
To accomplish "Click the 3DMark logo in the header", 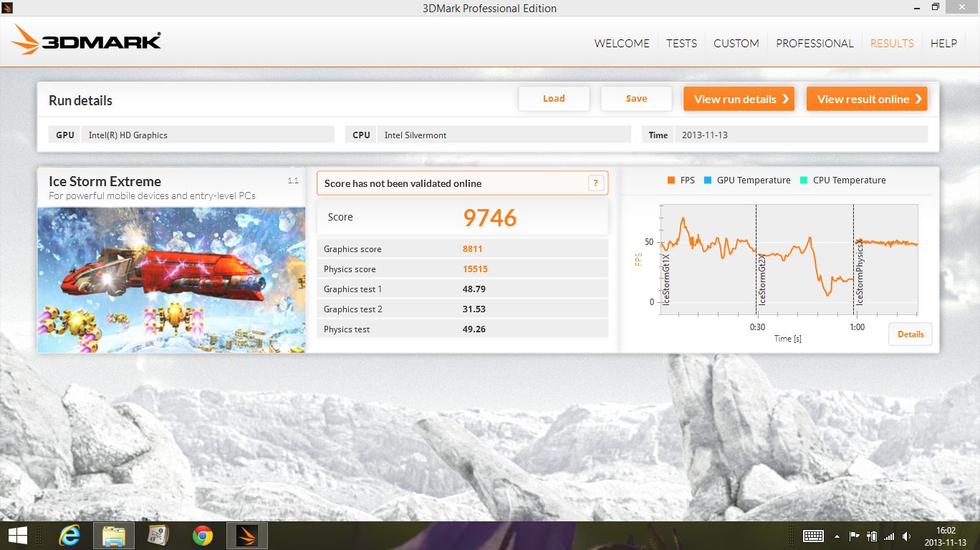I will pyautogui.click(x=86, y=40).
